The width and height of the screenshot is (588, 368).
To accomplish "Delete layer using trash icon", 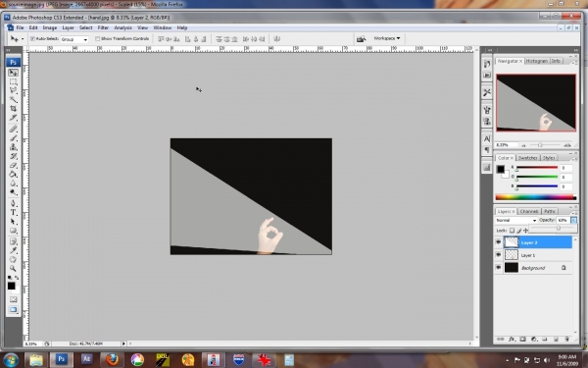I will click(567, 340).
